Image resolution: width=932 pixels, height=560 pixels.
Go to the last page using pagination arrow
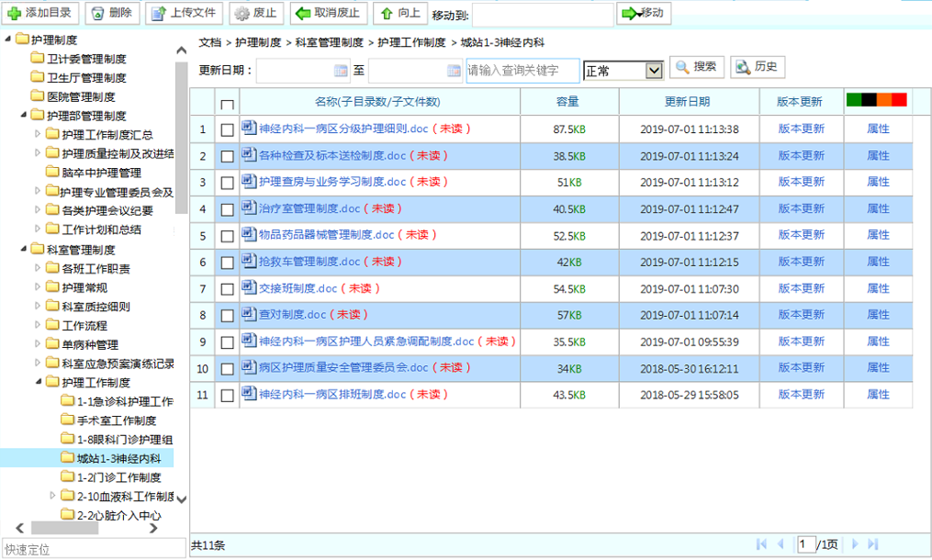[872, 544]
